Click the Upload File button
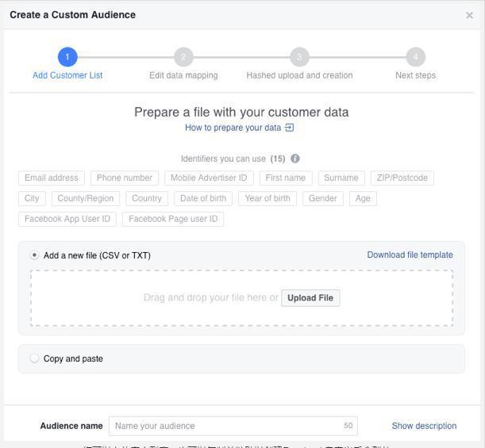This screenshot has height=448, width=485. (310, 298)
